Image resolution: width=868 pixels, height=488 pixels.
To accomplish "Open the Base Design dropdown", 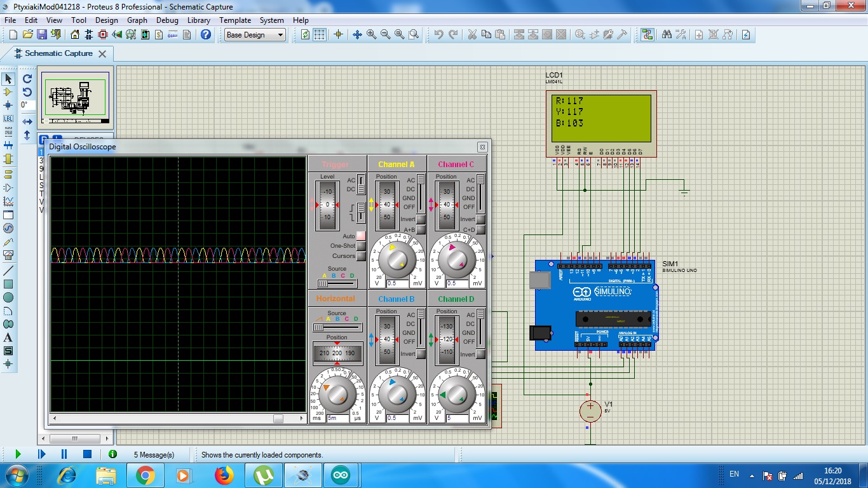I will [254, 35].
